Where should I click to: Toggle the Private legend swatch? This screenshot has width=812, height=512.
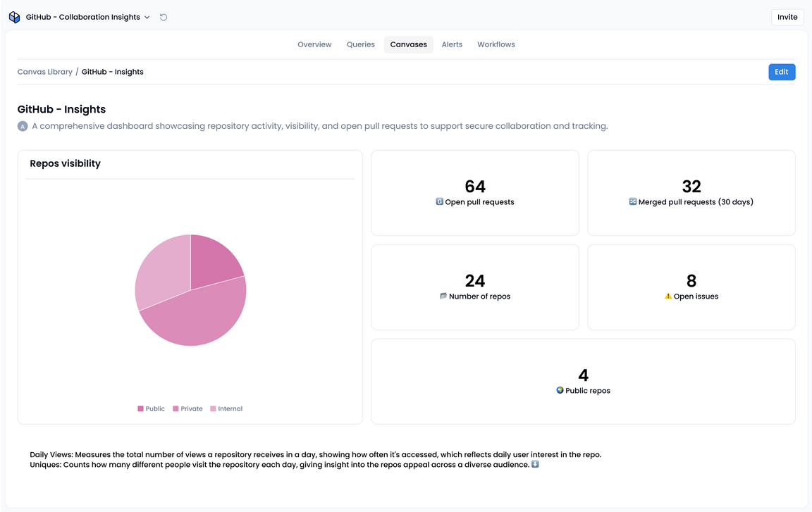coord(176,408)
